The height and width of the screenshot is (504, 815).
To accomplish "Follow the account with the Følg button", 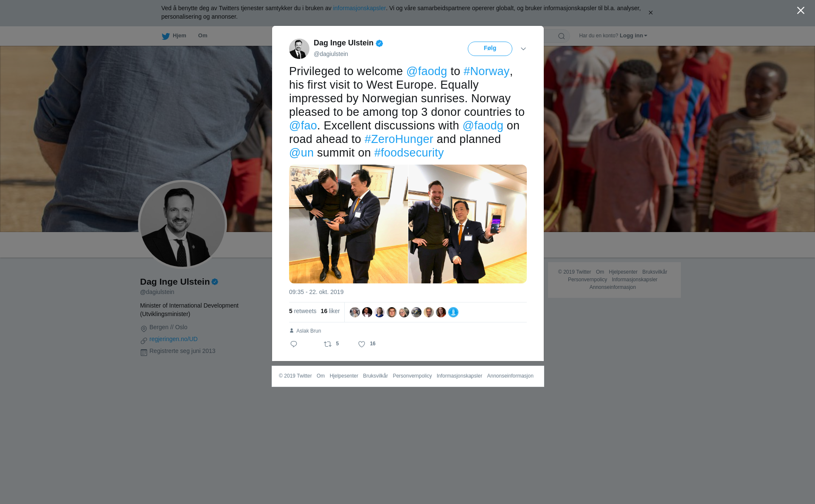I will coord(490,49).
